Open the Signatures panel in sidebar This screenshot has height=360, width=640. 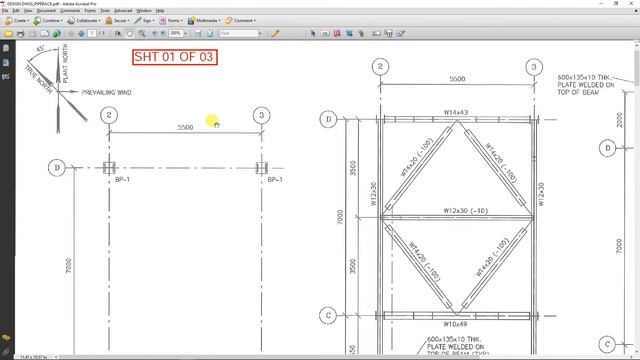point(6,77)
